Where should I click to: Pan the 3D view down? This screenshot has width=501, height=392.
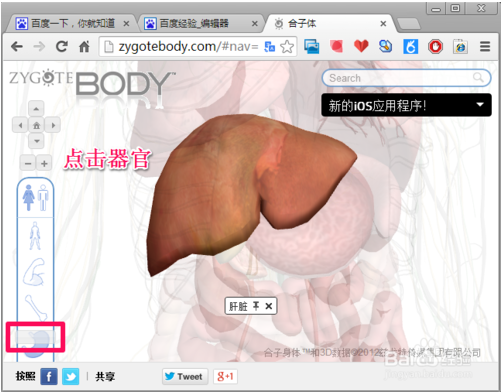(x=36, y=141)
